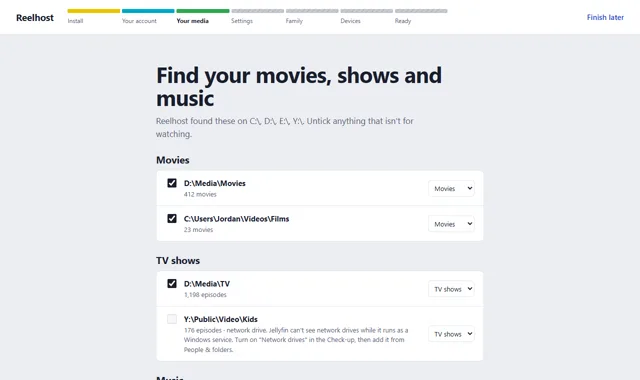The width and height of the screenshot is (640, 380).
Task: Click the '23 movies' count text
Action: (198, 230)
